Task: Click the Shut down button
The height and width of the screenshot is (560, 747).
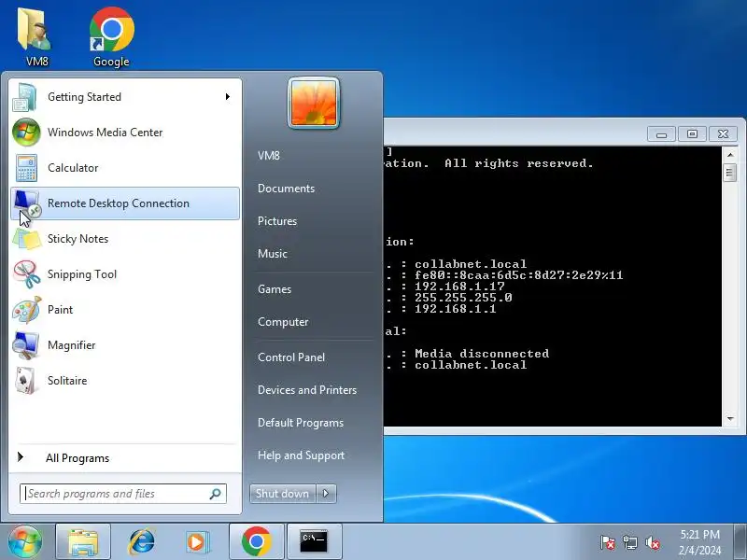Action: (283, 494)
